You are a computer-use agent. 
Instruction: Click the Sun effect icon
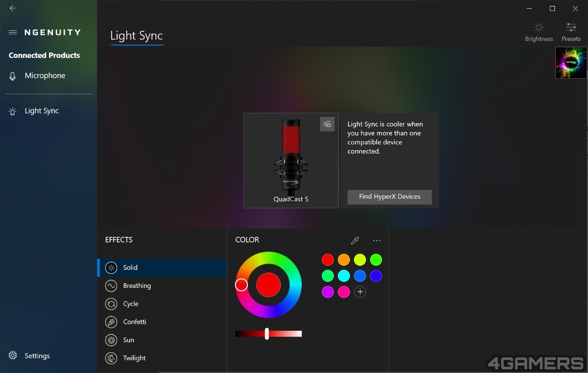(x=111, y=340)
